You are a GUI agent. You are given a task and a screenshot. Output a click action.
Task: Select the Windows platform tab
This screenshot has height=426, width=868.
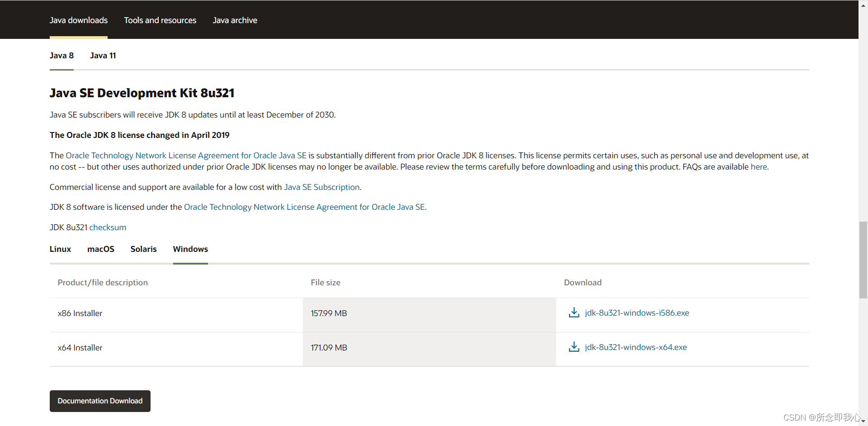click(x=190, y=249)
